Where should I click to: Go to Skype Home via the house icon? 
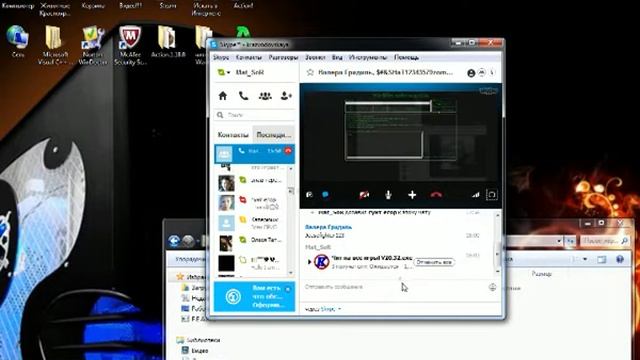coord(222,96)
